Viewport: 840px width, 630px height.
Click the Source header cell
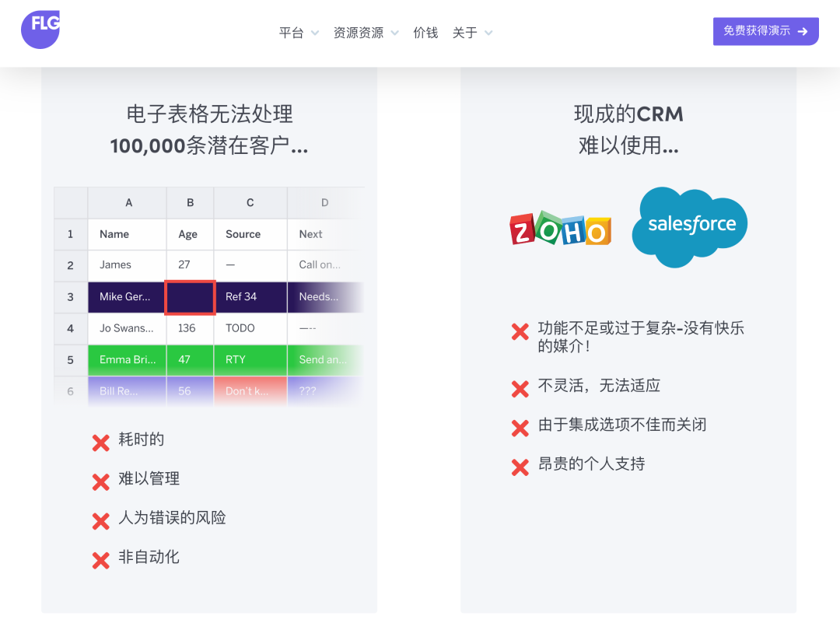point(250,234)
